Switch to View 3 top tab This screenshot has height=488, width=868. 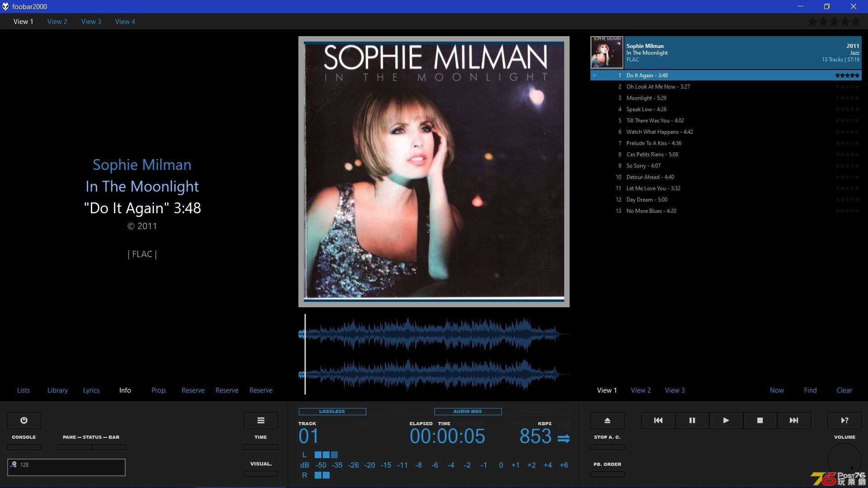(x=91, y=21)
